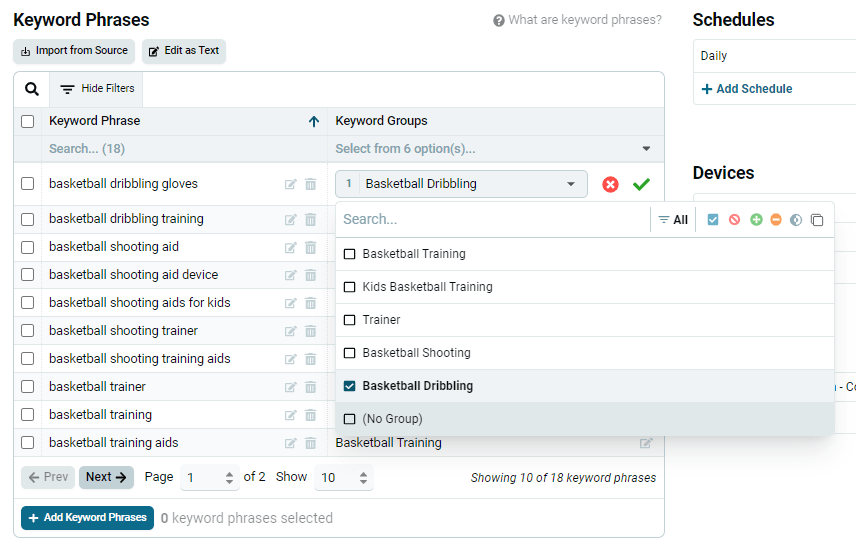The height and width of the screenshot is (559, 856).
Task: Toggle the select-all keyword phrases checkbox
Action: (x=27, y=121)
